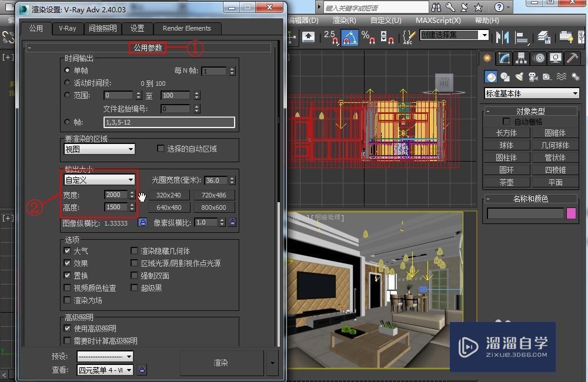The image size is (588, 382).
Task: Toggle angle snap magnet icon
Action: (350, 36)
